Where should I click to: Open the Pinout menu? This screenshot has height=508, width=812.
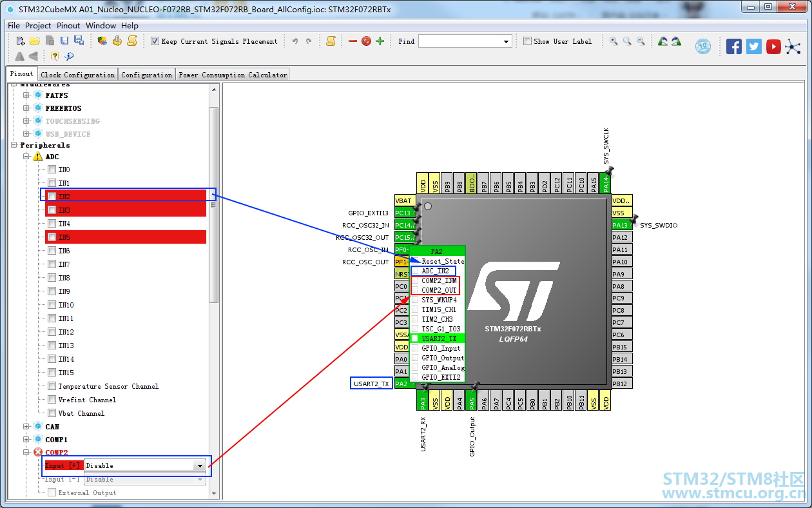tap(68, 26)
